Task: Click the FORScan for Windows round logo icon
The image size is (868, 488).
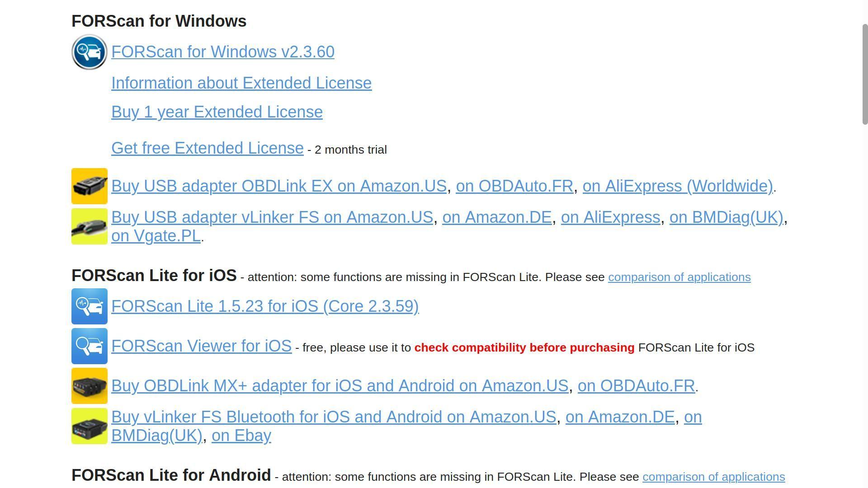Action: click(90, 52)
